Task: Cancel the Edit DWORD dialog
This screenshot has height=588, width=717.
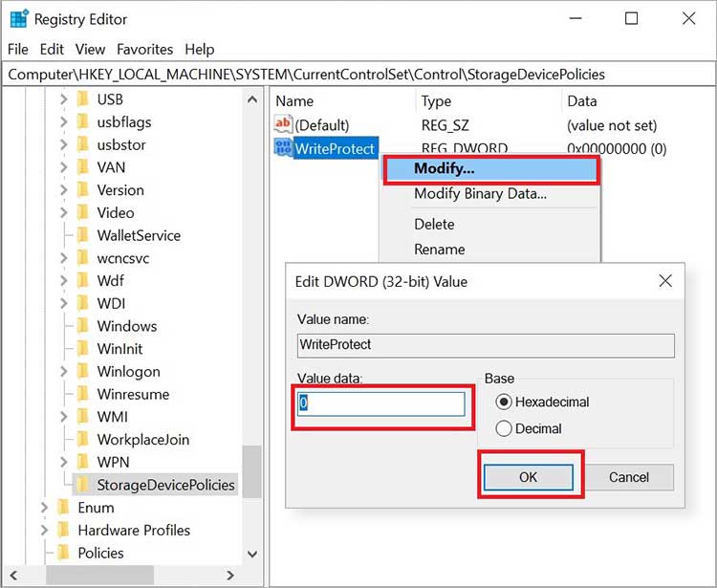Action: [x=629, y=477]
